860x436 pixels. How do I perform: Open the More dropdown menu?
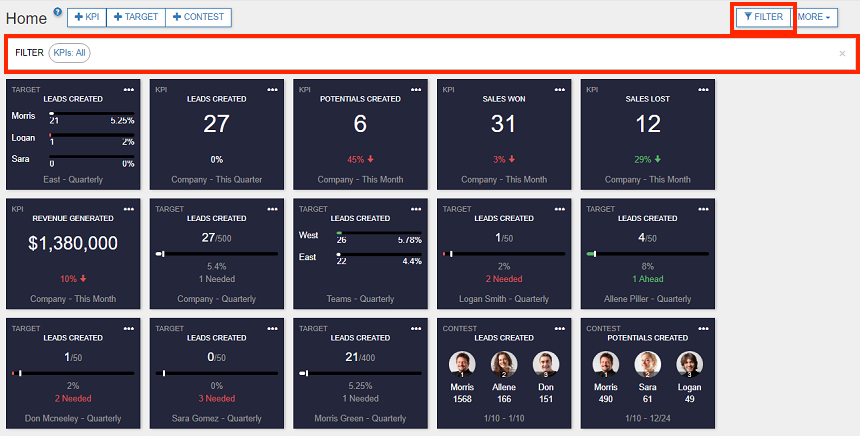click(814, 18)
